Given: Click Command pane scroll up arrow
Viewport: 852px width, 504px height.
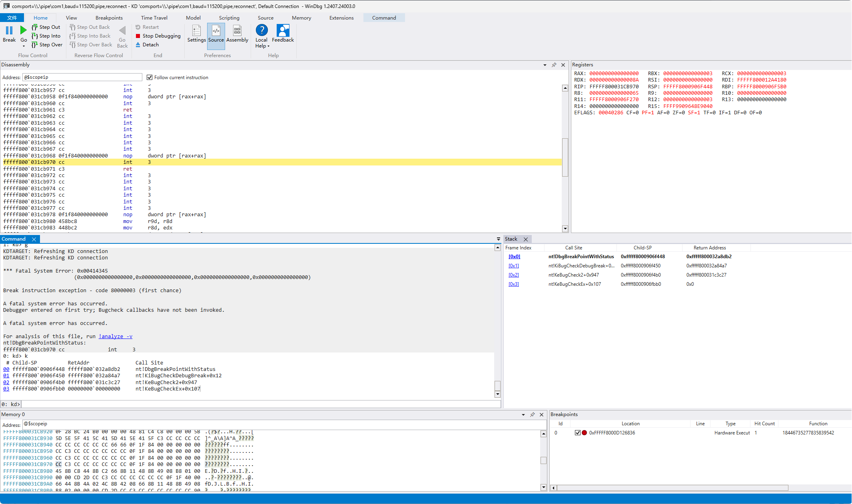Looking at the screenshot, I should pyautogui.click(x=497, y=248).
